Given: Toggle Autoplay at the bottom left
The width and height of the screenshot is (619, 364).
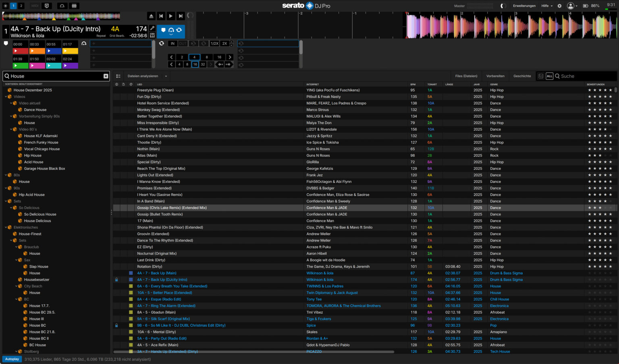Looking at the screenshot, I should tap(12, 359).
